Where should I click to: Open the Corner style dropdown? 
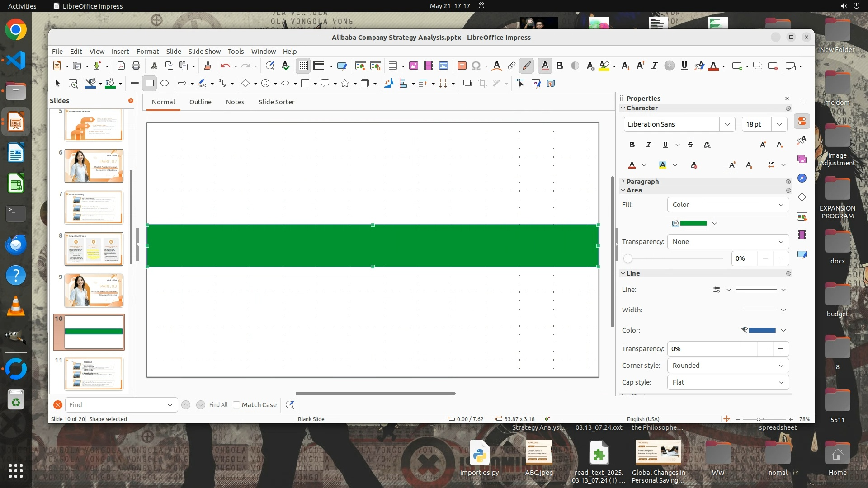coord(728,366)
